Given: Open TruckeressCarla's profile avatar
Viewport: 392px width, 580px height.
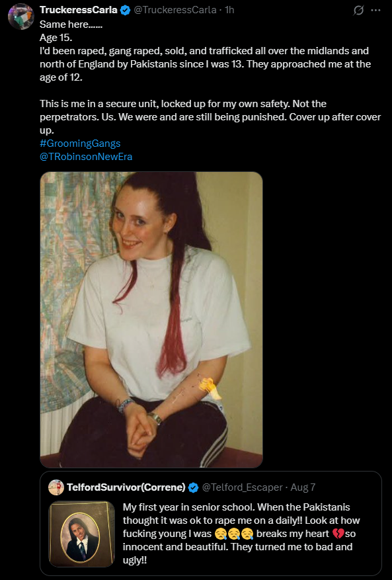Looking at the screenshot, I should coord(21,17).
